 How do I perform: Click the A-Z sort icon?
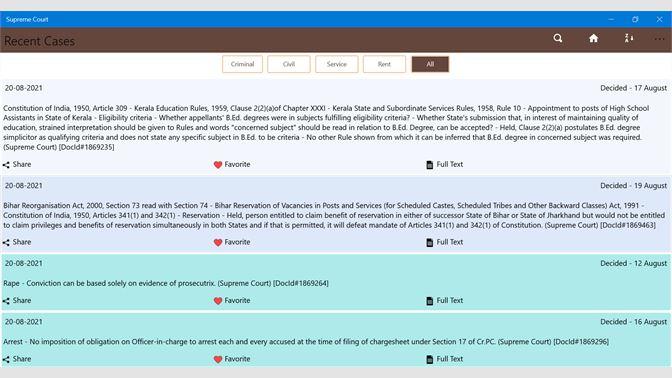pos(629,38)
